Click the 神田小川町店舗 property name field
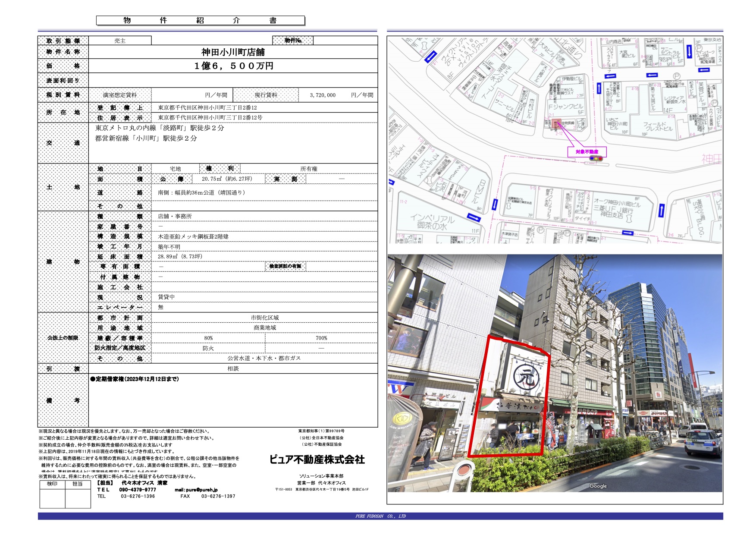Screen dimensions: 756x535 233,52
